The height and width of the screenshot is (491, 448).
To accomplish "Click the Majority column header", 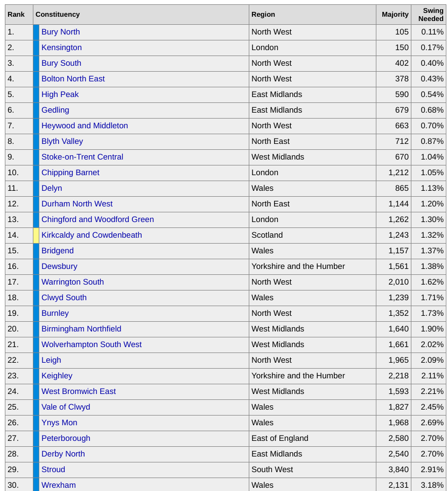I will [394, 15].
